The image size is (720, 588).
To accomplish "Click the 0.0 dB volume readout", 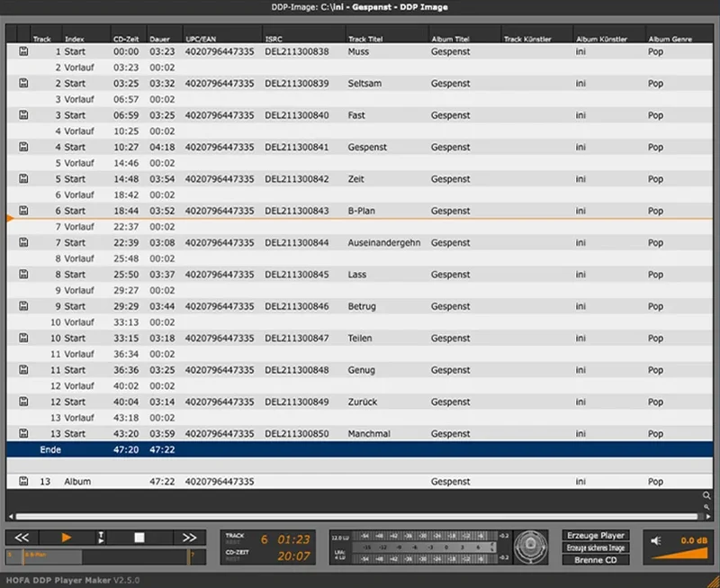I will point(694,540).
